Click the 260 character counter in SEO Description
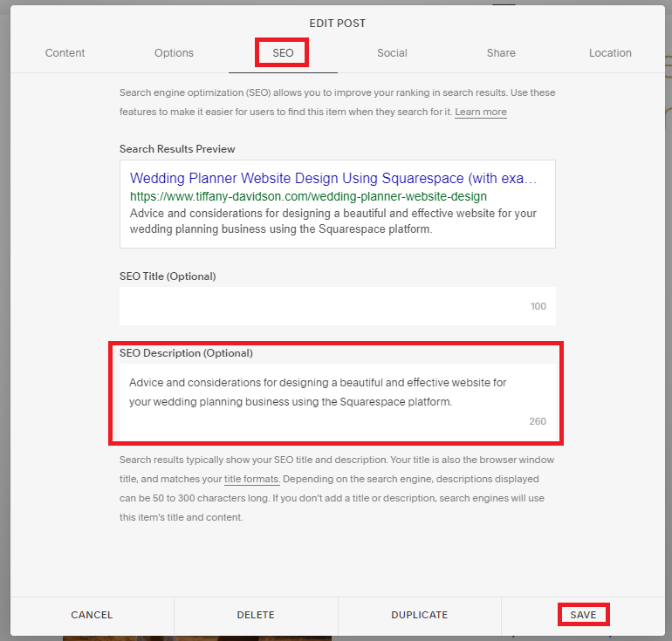 click(x=538, y=422)
